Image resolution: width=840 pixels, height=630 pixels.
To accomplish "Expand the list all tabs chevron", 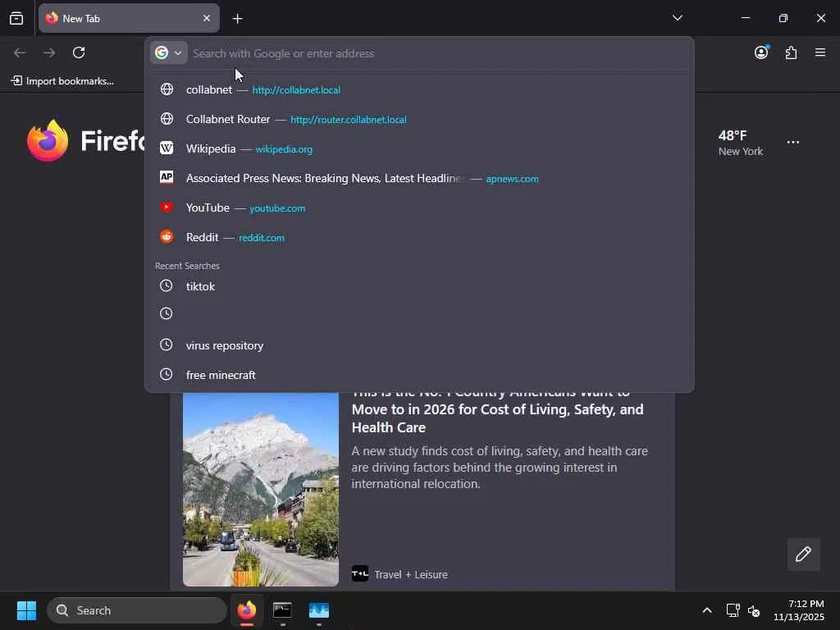I will [x=677, y=18].
